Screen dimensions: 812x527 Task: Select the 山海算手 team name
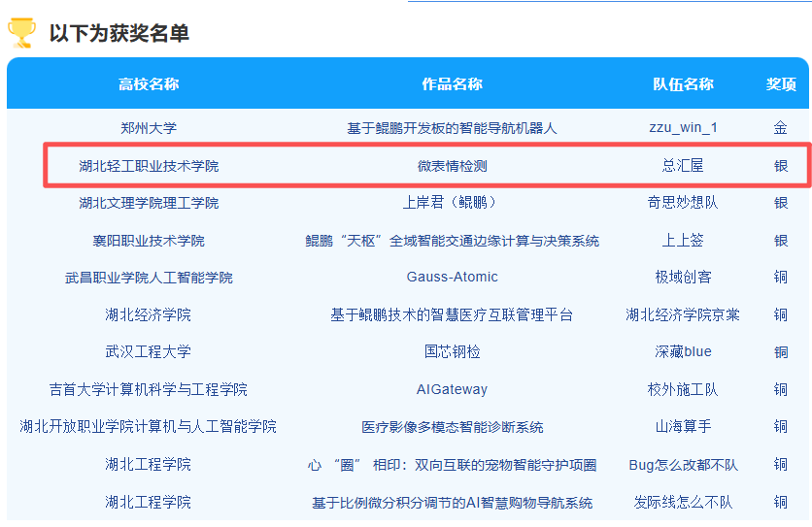pos(683,427)
